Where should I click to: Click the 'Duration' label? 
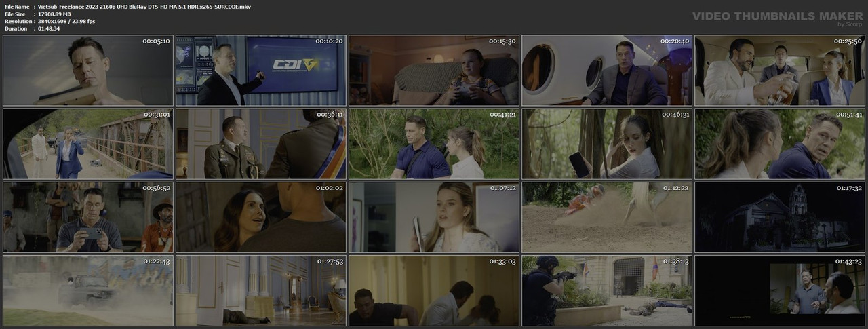click(x=16, y=28)
